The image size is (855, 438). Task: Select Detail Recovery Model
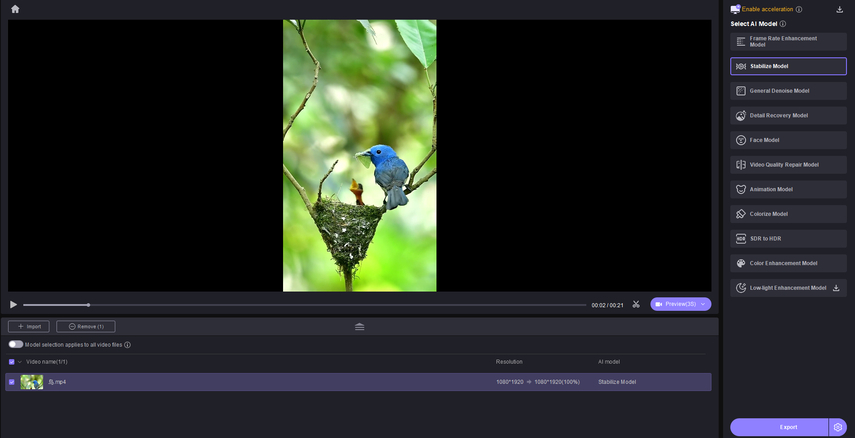[x=788, y=116]
